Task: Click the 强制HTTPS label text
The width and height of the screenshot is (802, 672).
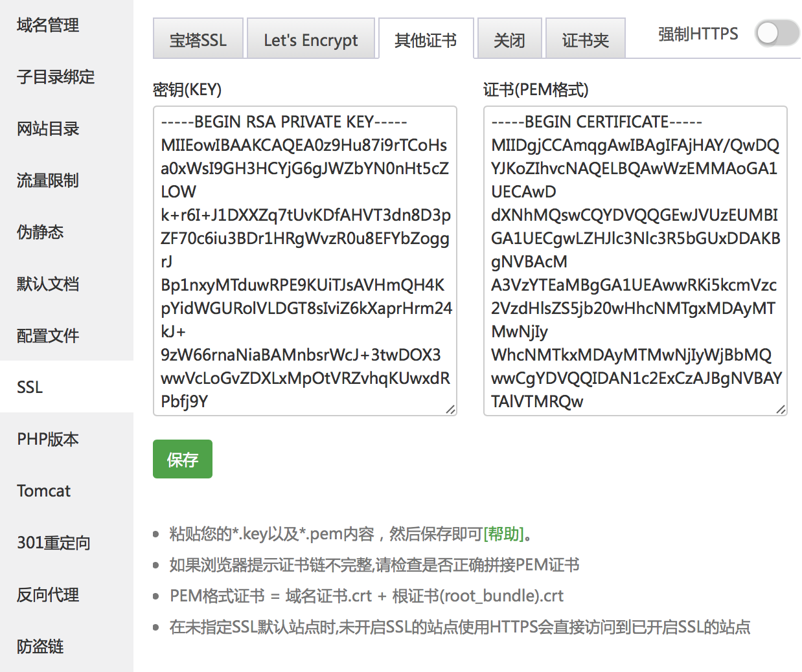Action: (698, 34)
